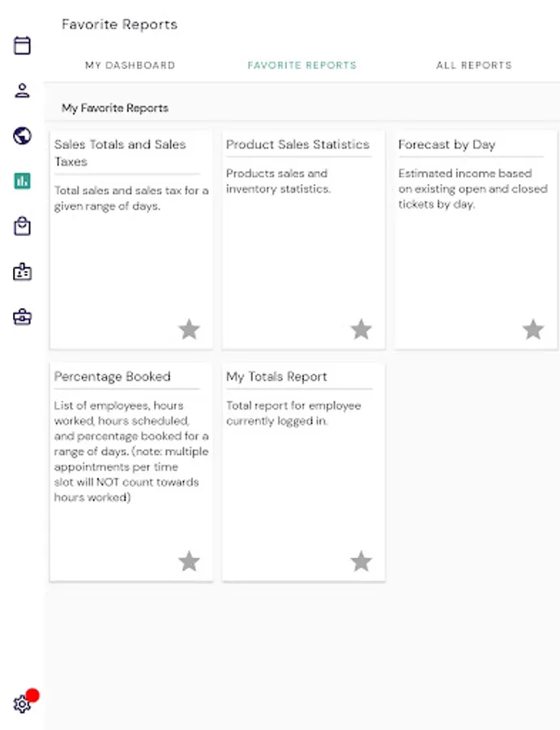560x730 pixels.
Task: Remove Percentage Booked from favorites star
Action: [190, 561]
